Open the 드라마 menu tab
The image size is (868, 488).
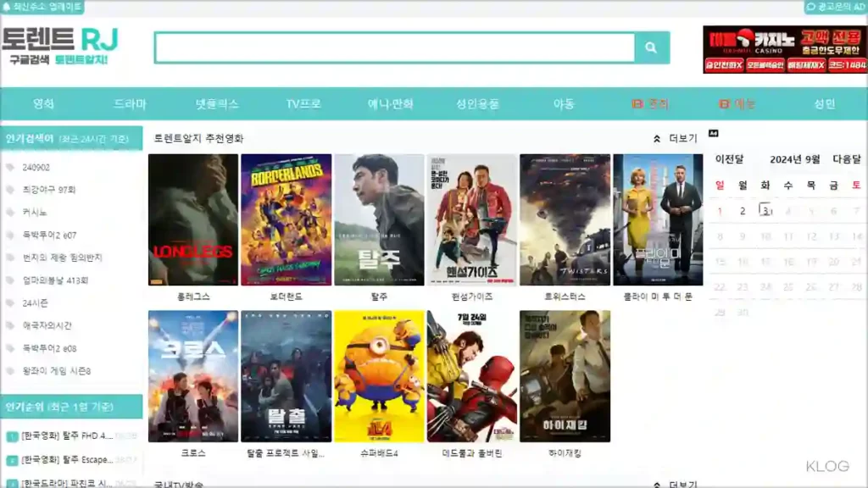(x=130, y=103)
